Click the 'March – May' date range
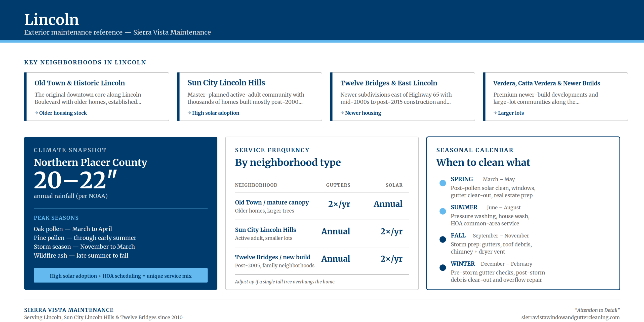The height and width of the screenshot is (322, 644). [x=499, y=179]
